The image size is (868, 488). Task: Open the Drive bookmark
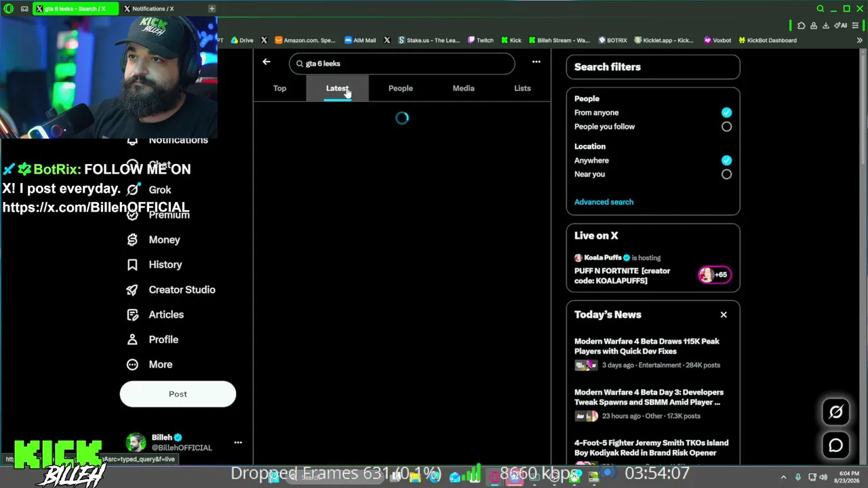(242, 41)
